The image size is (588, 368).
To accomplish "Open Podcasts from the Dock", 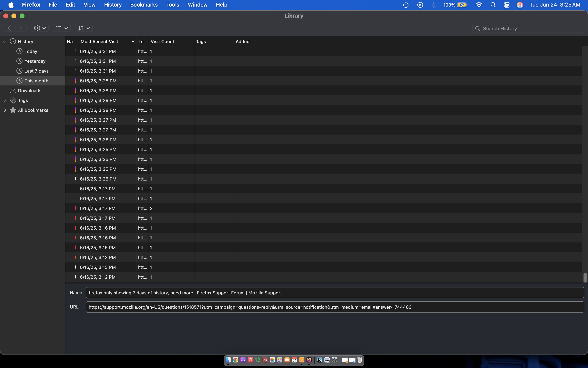I will [x=243, y=360].
